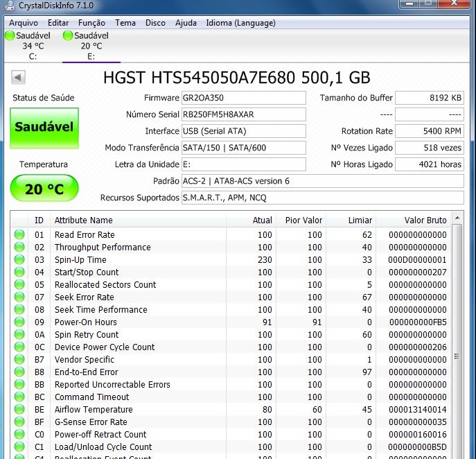Click the green status icon for Airflow Temperature
476x459 pixels.
click(x=19, y=409)
